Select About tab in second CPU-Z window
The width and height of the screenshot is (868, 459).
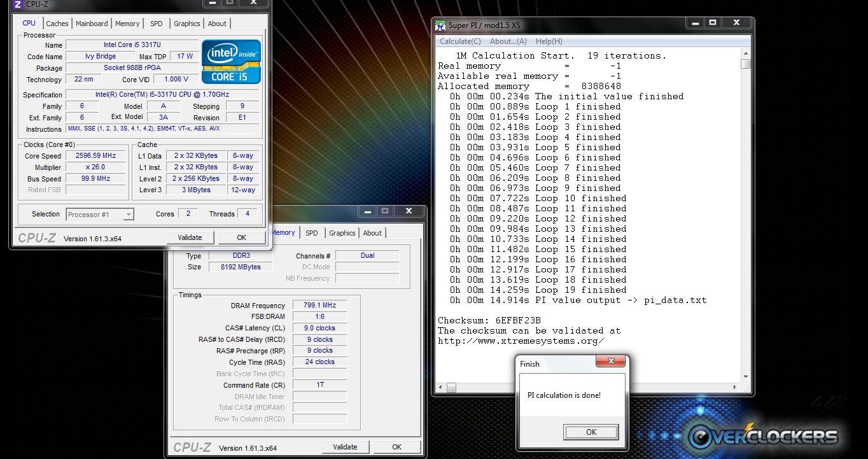372,233
